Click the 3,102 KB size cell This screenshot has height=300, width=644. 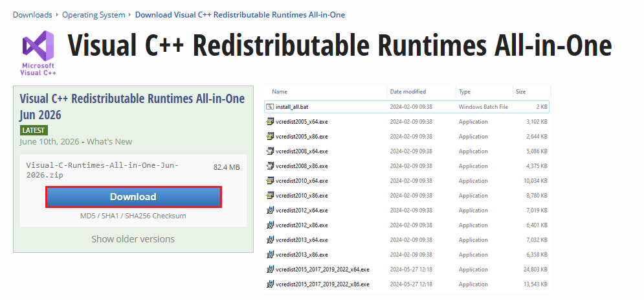[x=537, y=122]
